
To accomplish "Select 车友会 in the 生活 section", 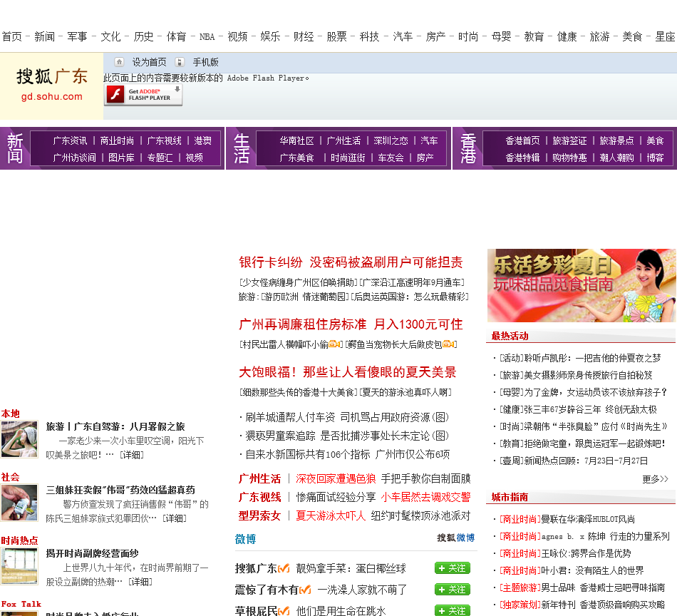I will click(x=391, y=158).
